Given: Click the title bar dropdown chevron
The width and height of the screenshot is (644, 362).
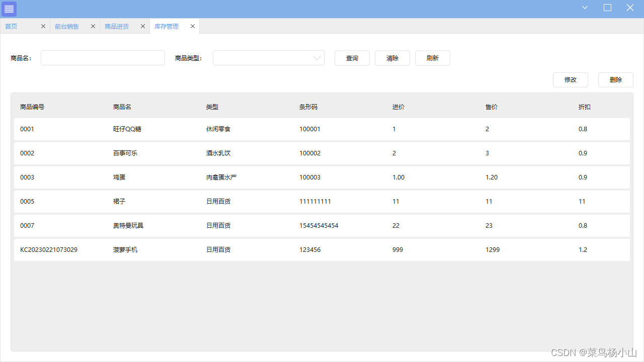Looking at the screenshot, I should tap(585, 8).
